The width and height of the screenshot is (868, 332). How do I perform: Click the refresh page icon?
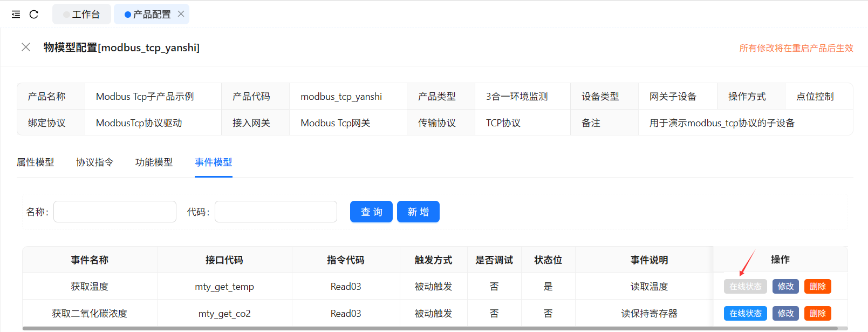[34, 15]
